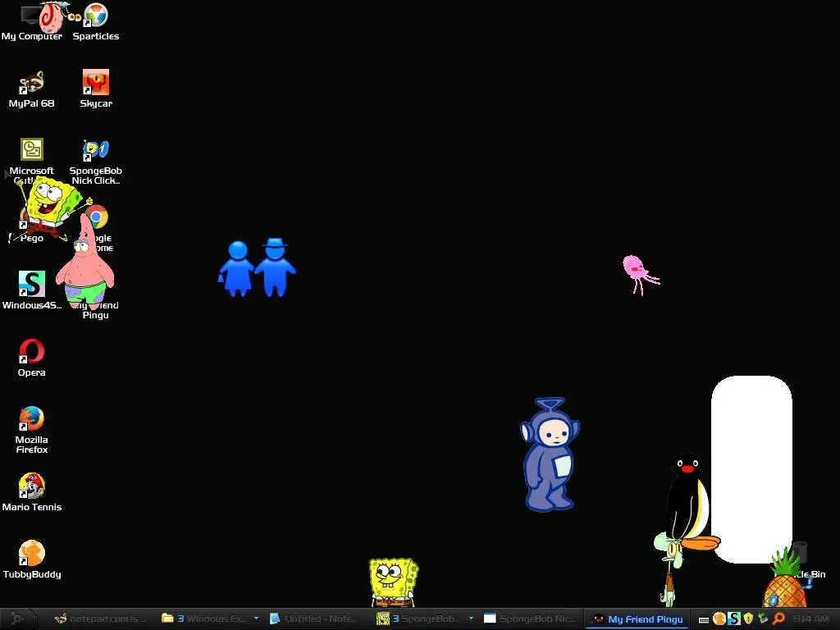
Task: Click the purple Teletubby desktop buddy
Action: pos(550,454)
